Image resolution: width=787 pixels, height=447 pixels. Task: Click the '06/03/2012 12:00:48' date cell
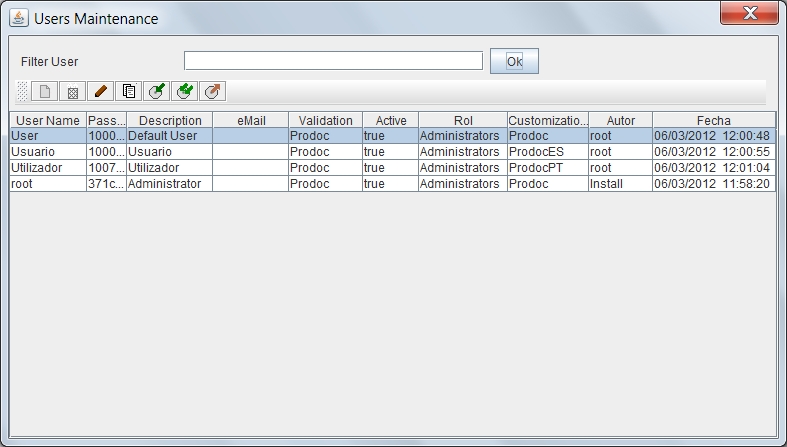[x=714, y=136]
